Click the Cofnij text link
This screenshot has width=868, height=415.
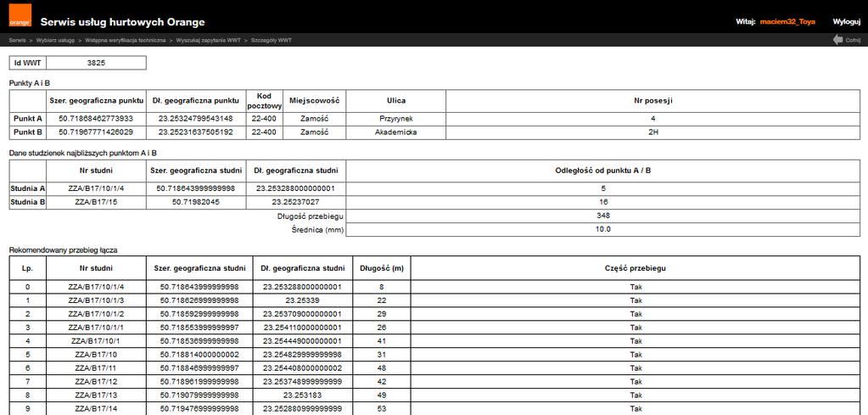(x=853, y=41)
